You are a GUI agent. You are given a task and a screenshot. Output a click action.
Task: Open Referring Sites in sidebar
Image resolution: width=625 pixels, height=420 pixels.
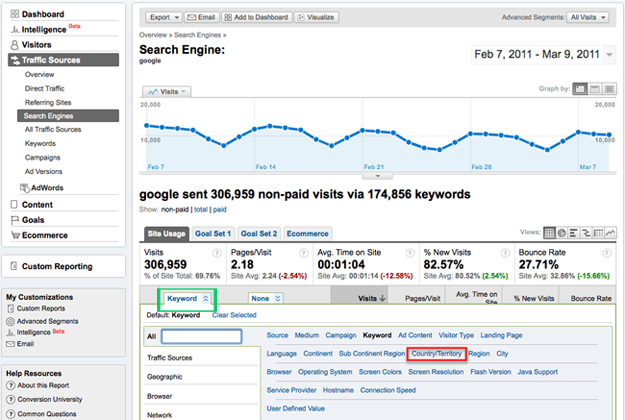coord(48,102)
